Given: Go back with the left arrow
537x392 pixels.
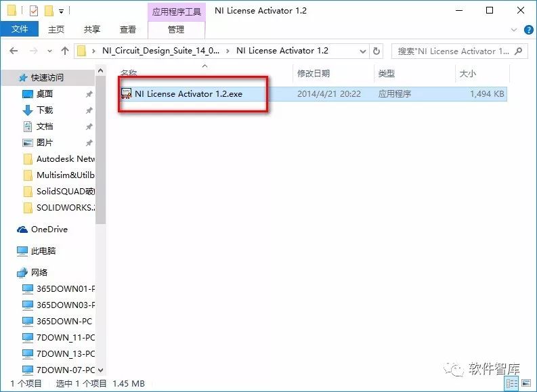Looking at the screenshot, I should point(14,51).
